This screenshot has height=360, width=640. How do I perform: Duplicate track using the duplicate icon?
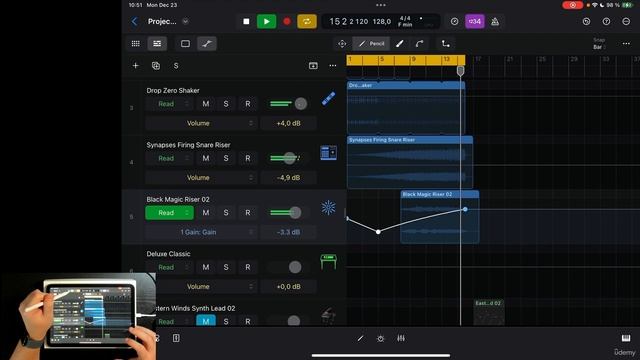coord(156,66)
